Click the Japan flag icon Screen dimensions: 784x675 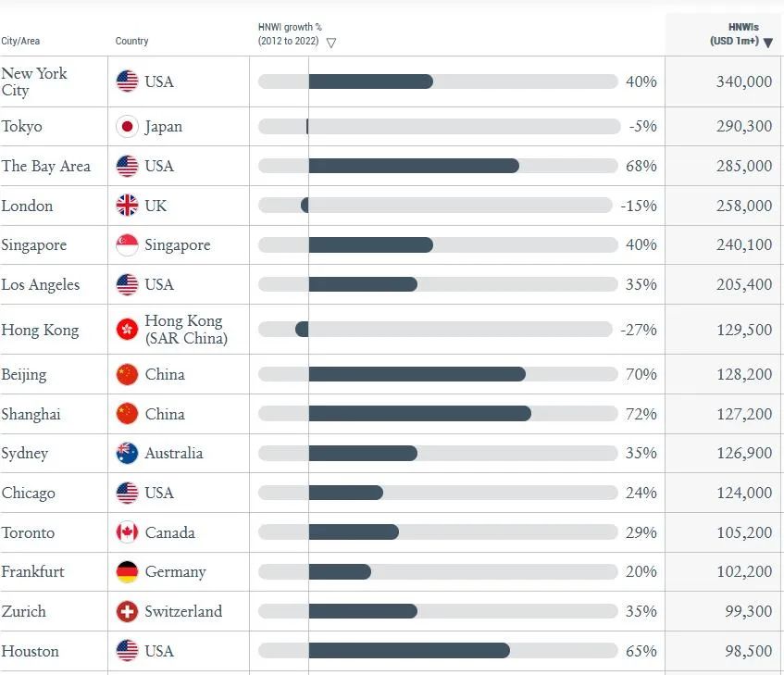(x=127, y=127)
